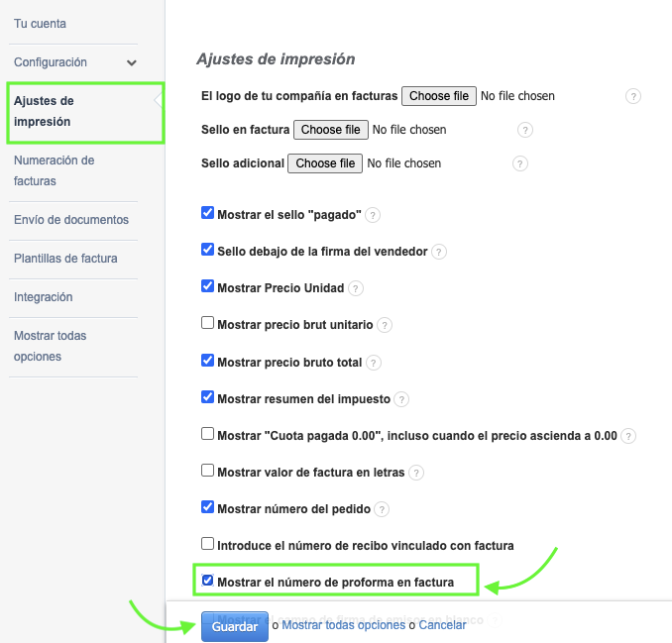Open help for Mostrar el sello "pagado"
This screenshot has height=643, width=672.
373,215
